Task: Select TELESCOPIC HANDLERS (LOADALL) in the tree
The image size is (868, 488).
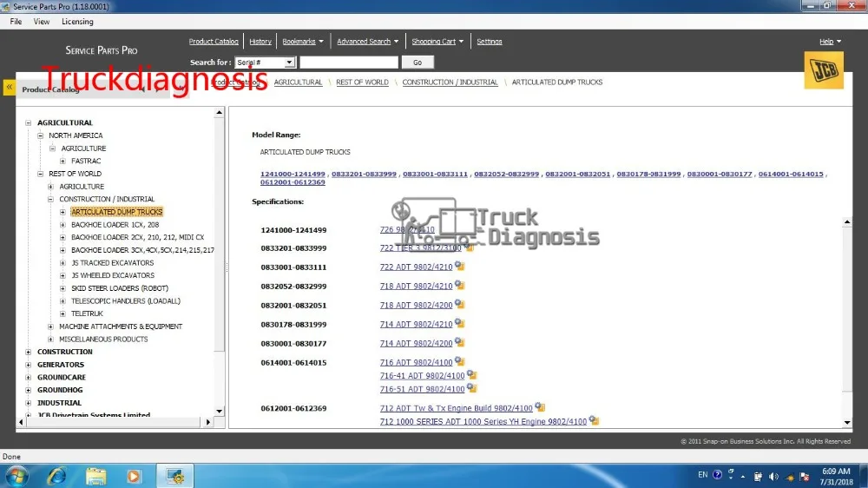Action: (x=126, y=301)
